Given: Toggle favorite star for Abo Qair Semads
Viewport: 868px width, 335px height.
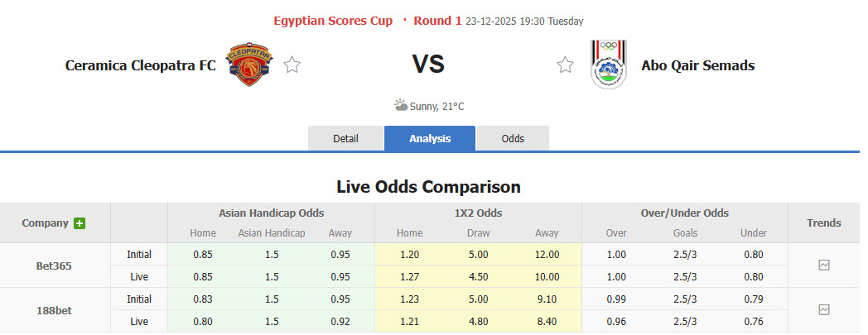Looking at the screenshot, I should coord(565,65).
